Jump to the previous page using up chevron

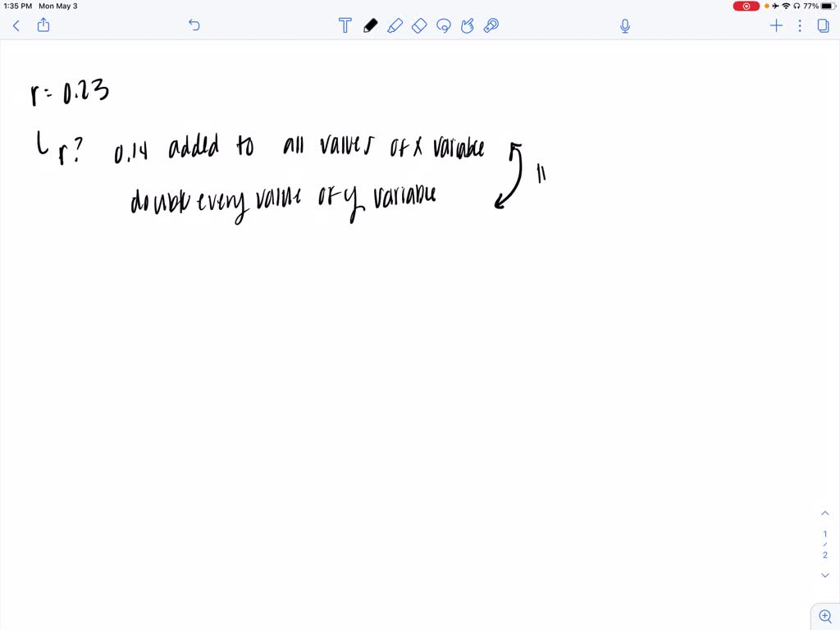(x=825, y=514)
